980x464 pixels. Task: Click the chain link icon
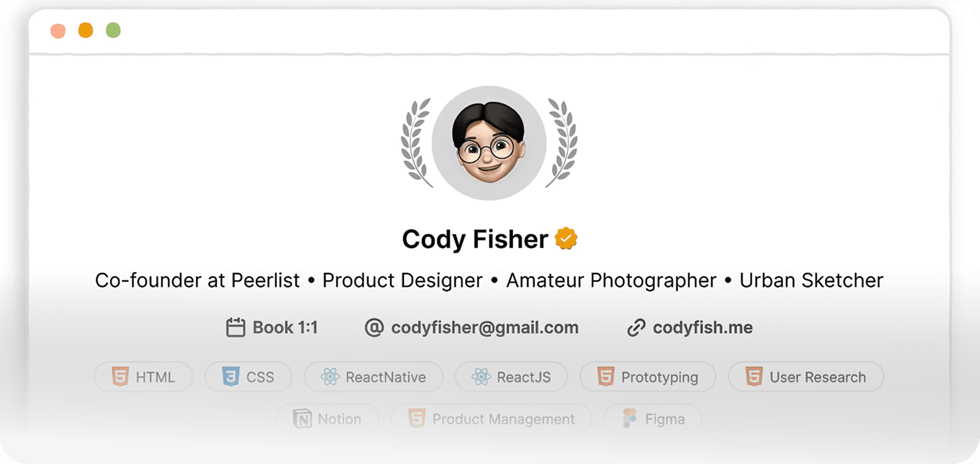[636, 328]
